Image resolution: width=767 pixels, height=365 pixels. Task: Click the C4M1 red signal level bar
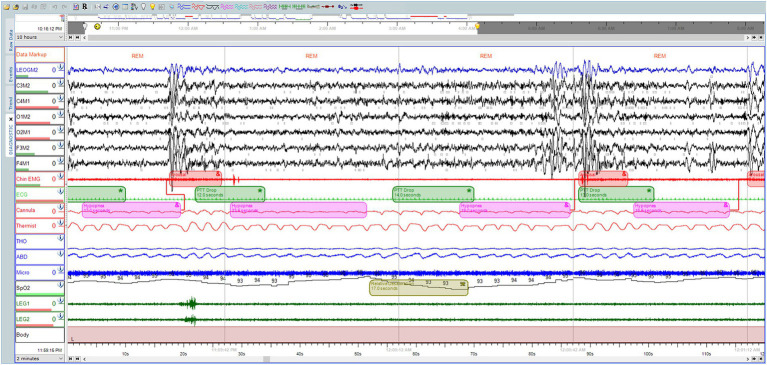(37, 107)
